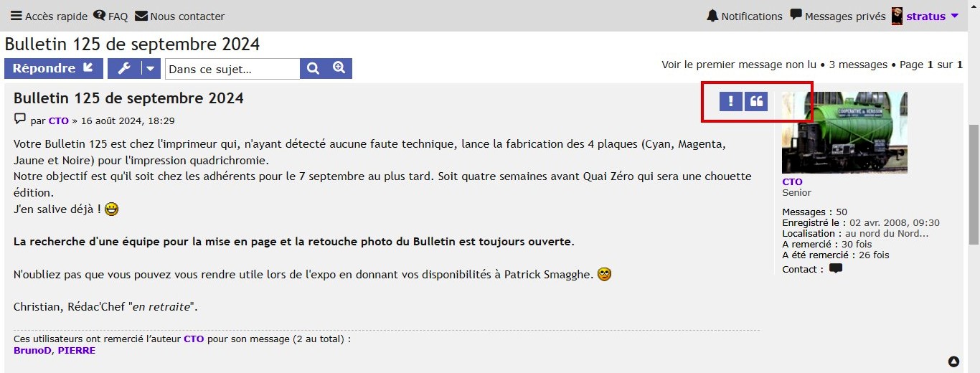Click the Répondre button
Image resolution: width=980 pixels, height=373 pixels.
point(54,69)
